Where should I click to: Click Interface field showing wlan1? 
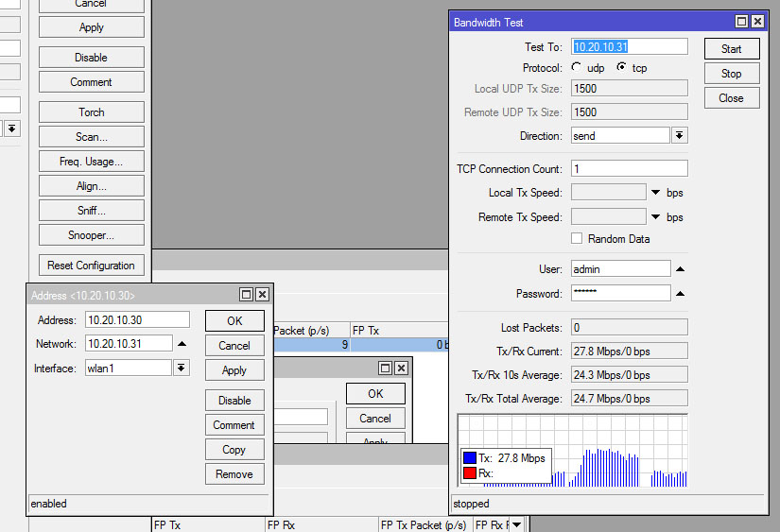pyautogui.click(x=129, y=368)
